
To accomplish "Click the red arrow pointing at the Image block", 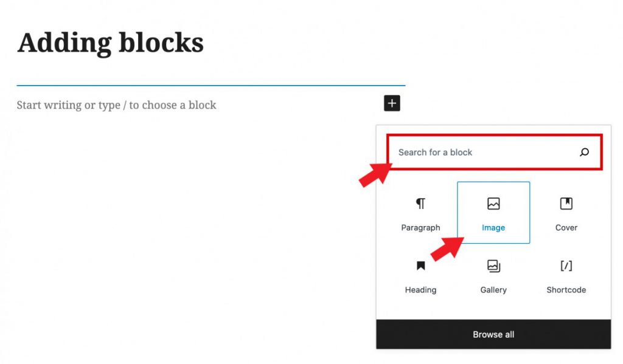I will tap(447, 249).
